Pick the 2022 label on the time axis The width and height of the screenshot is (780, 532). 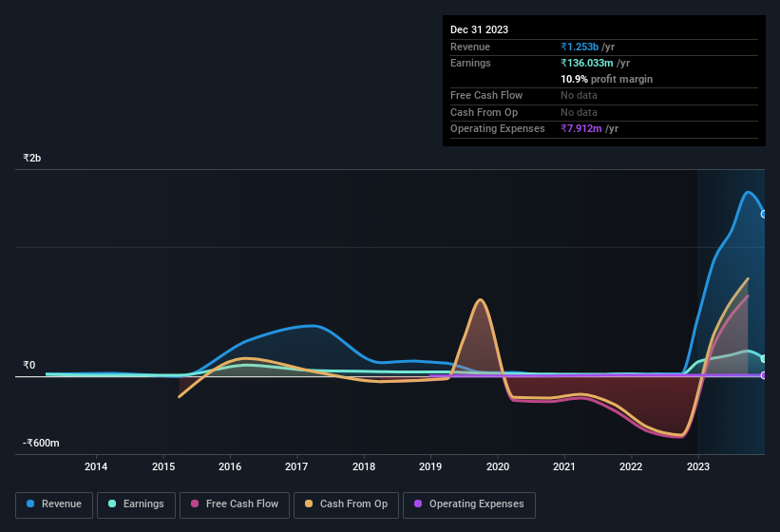pos(631,466)
